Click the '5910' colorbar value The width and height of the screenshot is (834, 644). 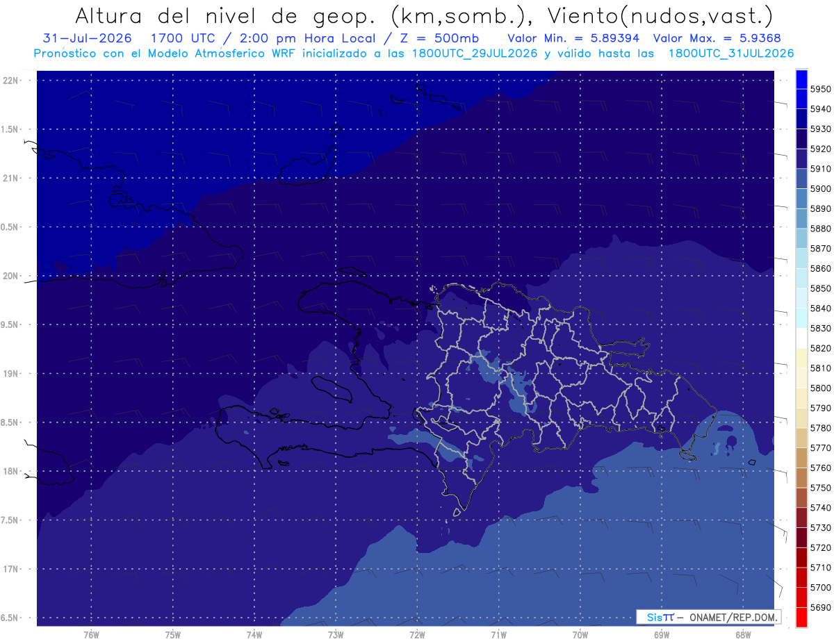[x=820, y=169]
